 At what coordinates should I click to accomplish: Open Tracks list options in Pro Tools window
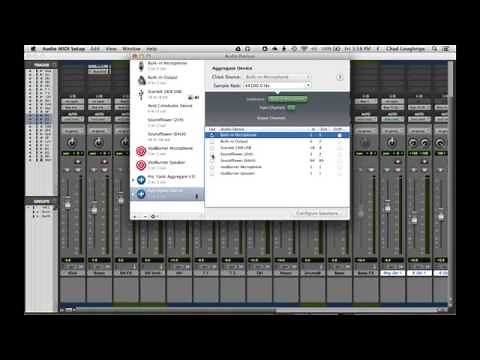pyautogui.click(x=54, y=65)
